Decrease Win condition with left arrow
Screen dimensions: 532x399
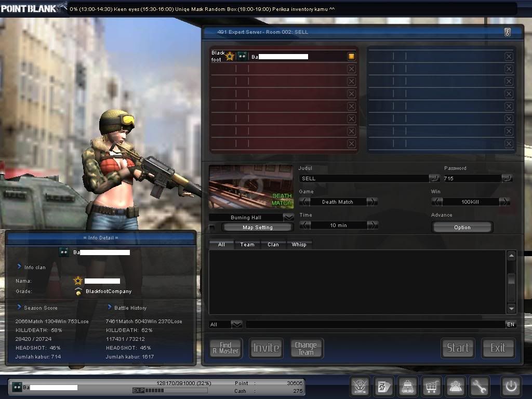coord(437,202)
